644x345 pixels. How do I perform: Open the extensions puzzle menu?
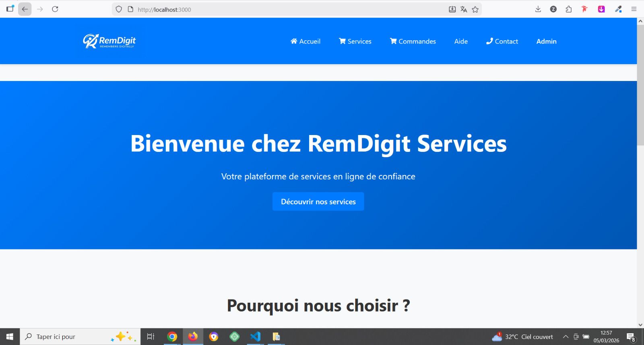(569, 9)
